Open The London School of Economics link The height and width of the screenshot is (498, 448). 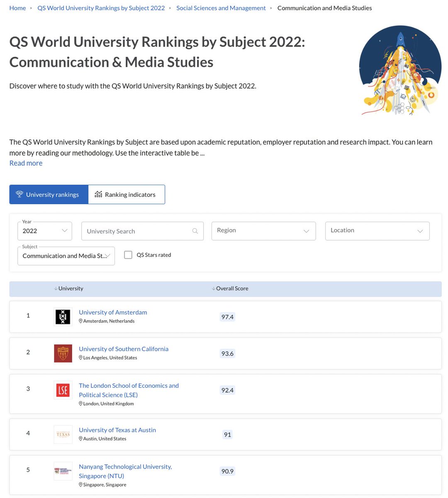[129, 390]
